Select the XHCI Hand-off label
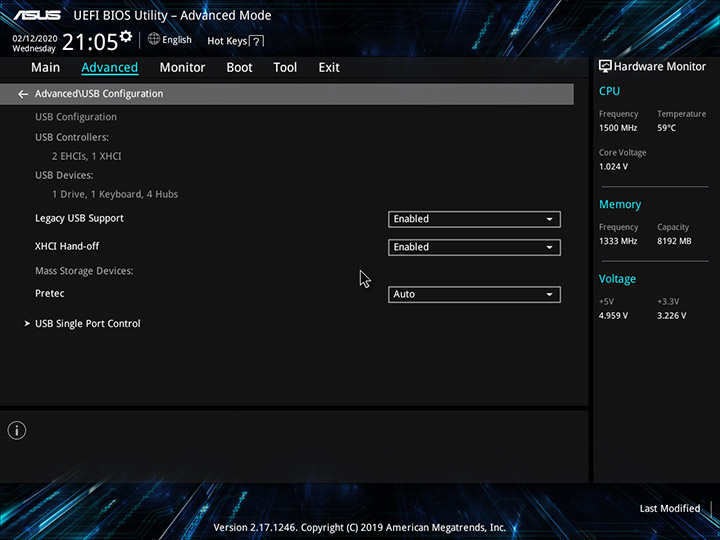The image size is (720, 540). pyautogui.click(x=67, y=246)
